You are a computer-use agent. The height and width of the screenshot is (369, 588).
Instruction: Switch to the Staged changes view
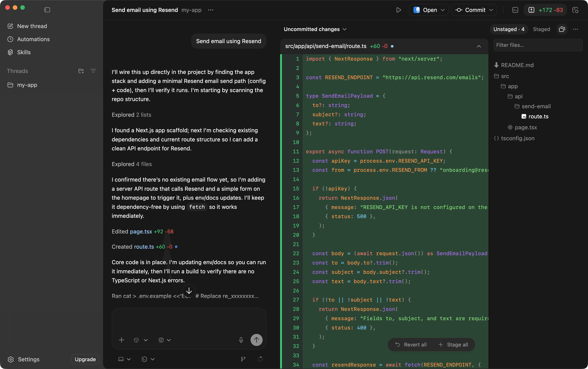[x=541, y=29]
